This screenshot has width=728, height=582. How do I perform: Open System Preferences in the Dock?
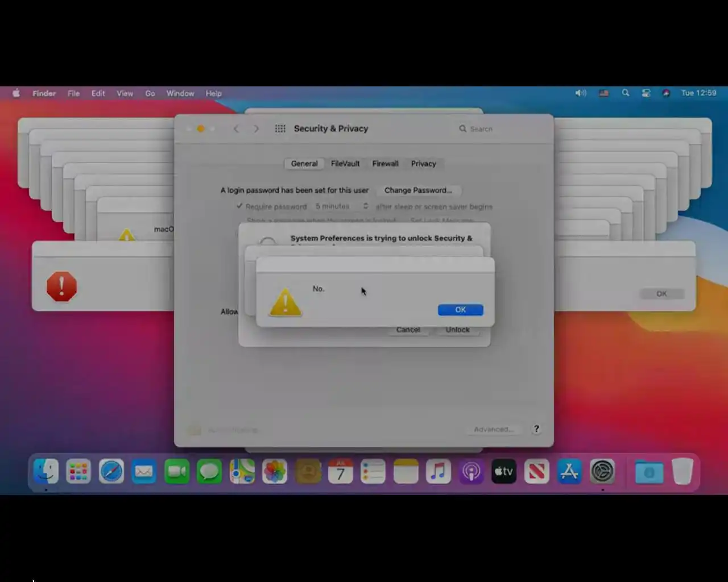tap(602, 471)
